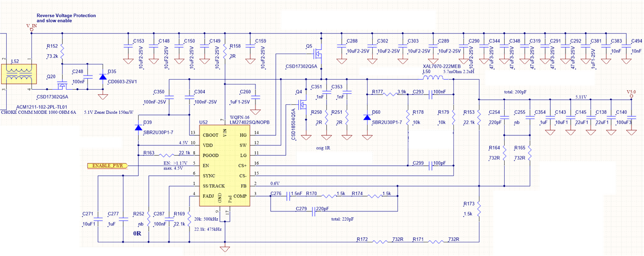Screen dimensions: 644x256
Task: Select the 'CD0603-Z5V1' diode part text
Action: click(123, 81)
